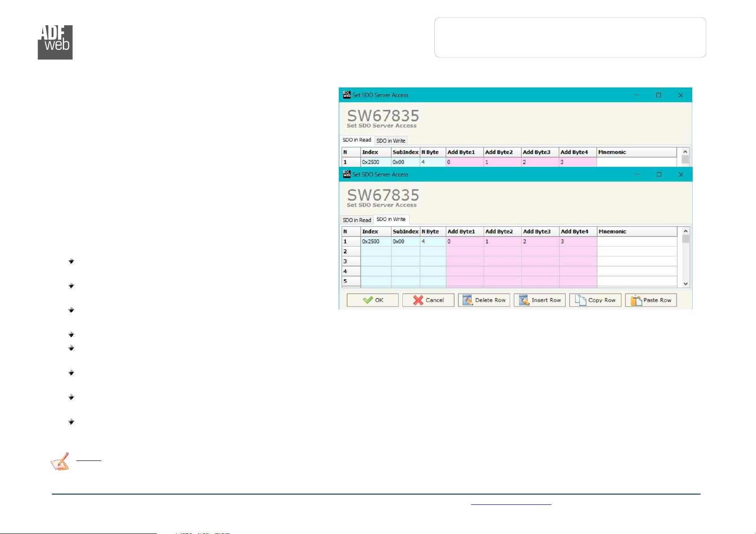Click the Delete Row button
The image size is (756, 534).
click(484, 300)
